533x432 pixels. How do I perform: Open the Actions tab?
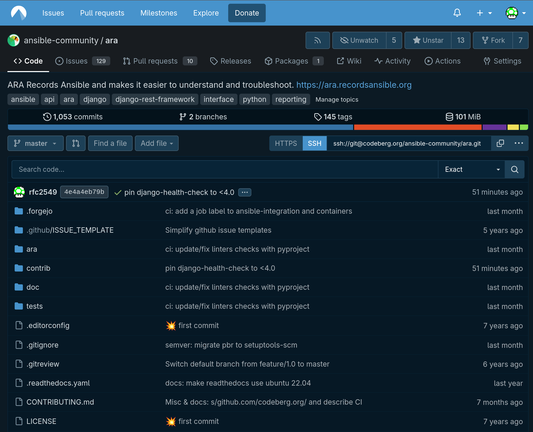click(x=443, y=61)
